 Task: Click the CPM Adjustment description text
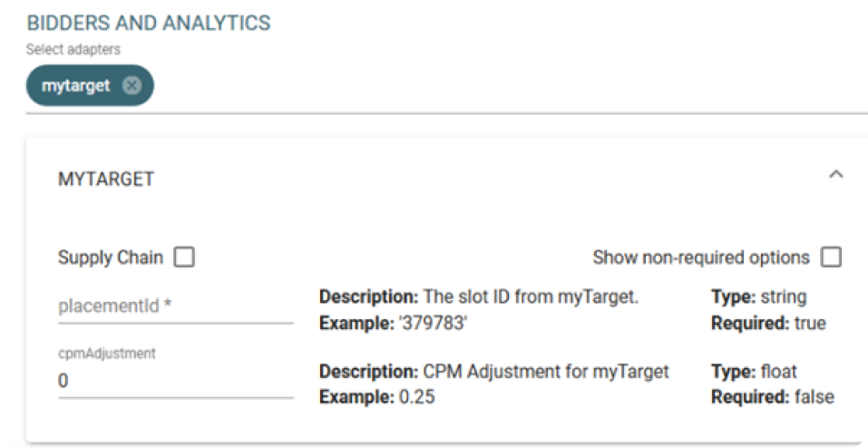pyautogui.click(x=494, y=371)
